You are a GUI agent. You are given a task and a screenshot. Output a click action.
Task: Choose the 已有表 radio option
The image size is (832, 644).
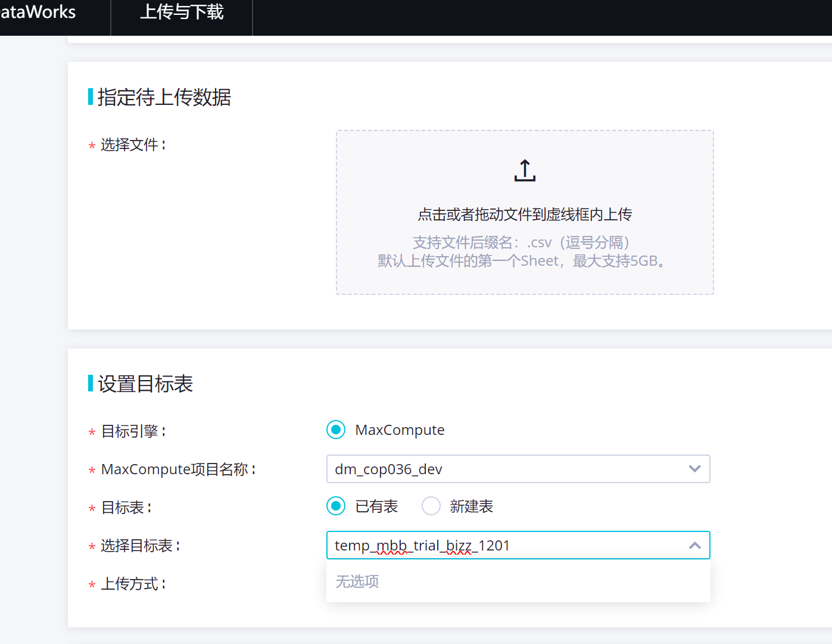336,506
